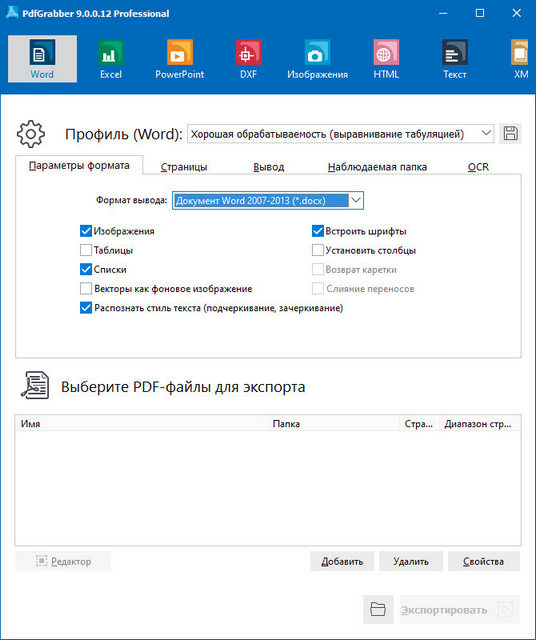
Task: Select the XML export icon at toolbar edge
Action: point(520,59)
